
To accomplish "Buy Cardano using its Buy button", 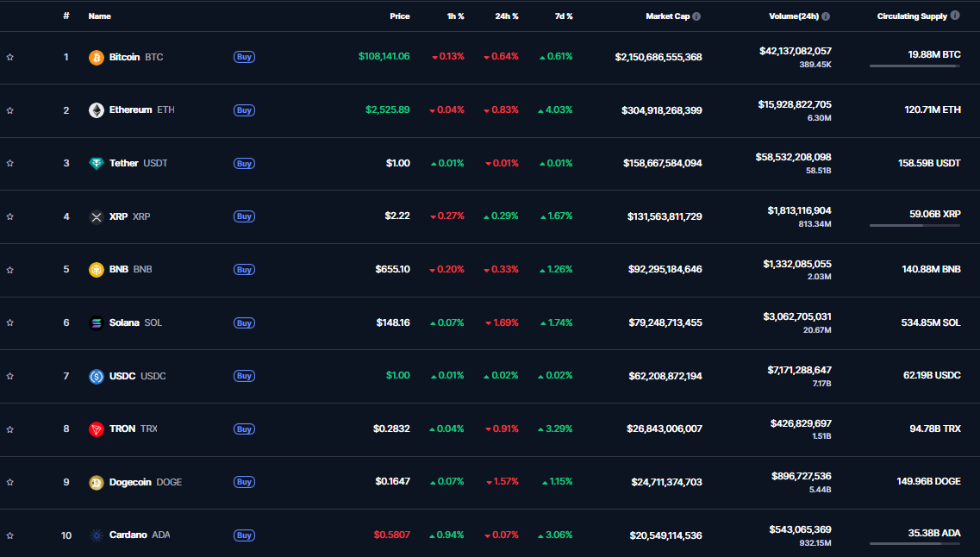I will pos(245,535).
